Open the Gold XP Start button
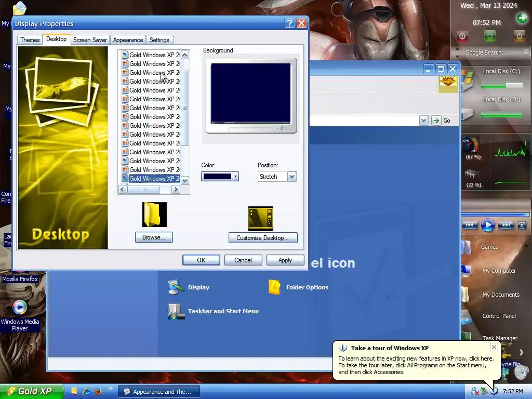The height and width of the screenshot is (399, 532). click(x=32, y=391)
